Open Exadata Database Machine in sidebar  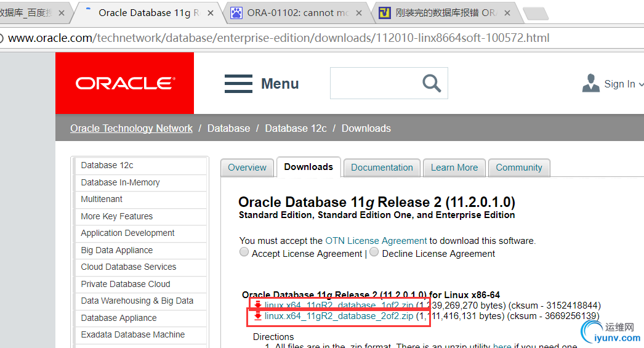141,335
